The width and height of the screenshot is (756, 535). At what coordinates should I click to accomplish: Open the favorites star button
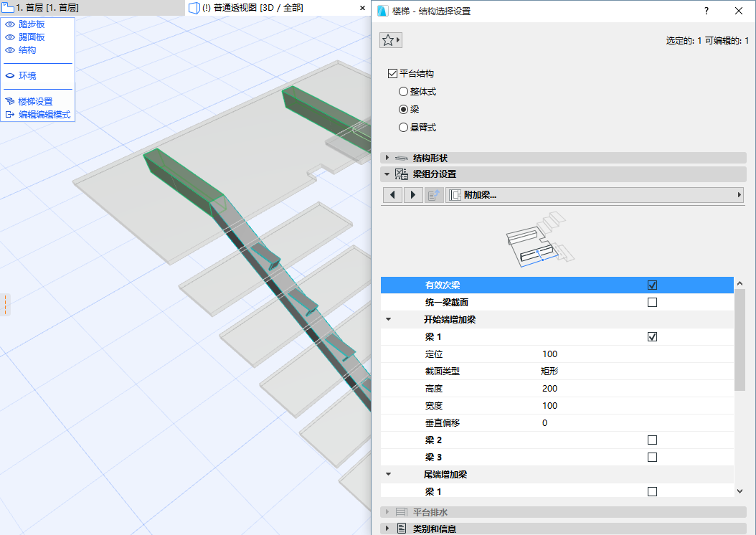click(x=390, y=40)
